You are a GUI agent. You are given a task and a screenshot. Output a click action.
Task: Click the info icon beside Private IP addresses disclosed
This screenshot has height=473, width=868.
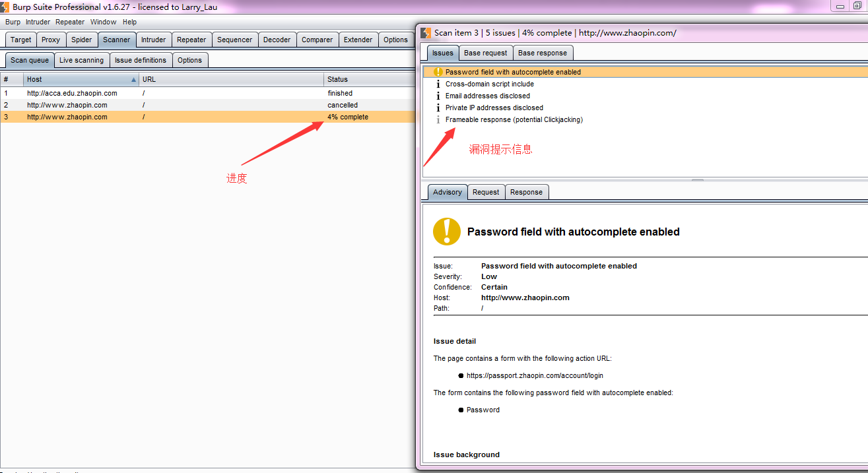tap(438, 108)
